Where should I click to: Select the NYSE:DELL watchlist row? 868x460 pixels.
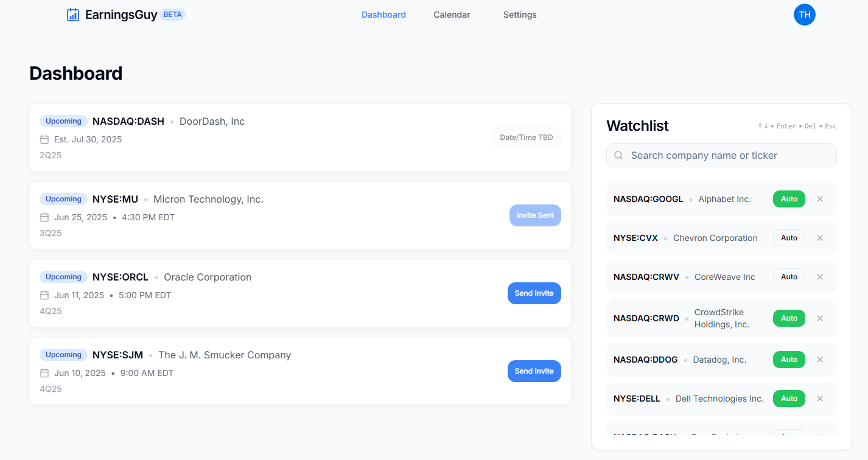pyautogui.click(x=721, y=399)
